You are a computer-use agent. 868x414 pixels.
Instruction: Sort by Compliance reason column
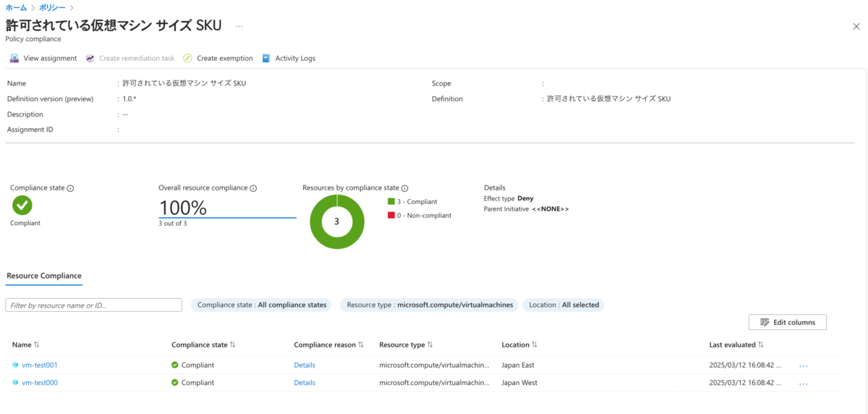click(328, 345)
